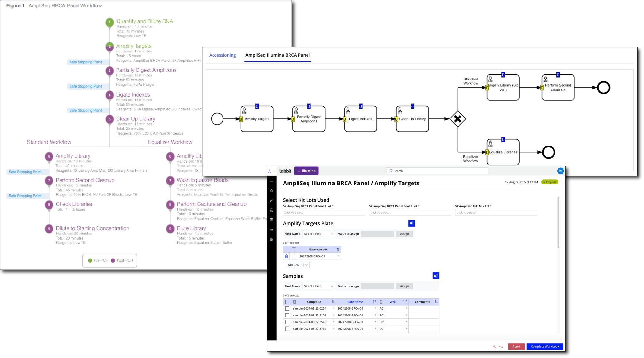644x358 pixels.
Task: Click the search magnifier icon in the Labbit header
Action: tap(391, 171)
